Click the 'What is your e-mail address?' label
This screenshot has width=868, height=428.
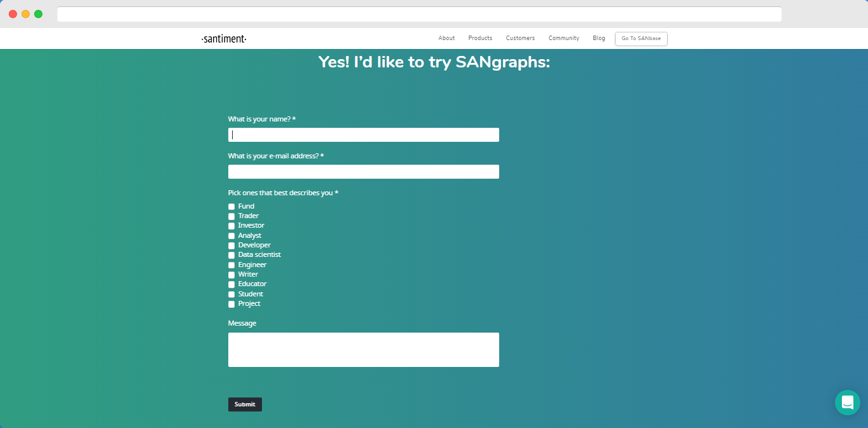click(x=276, y=156)
